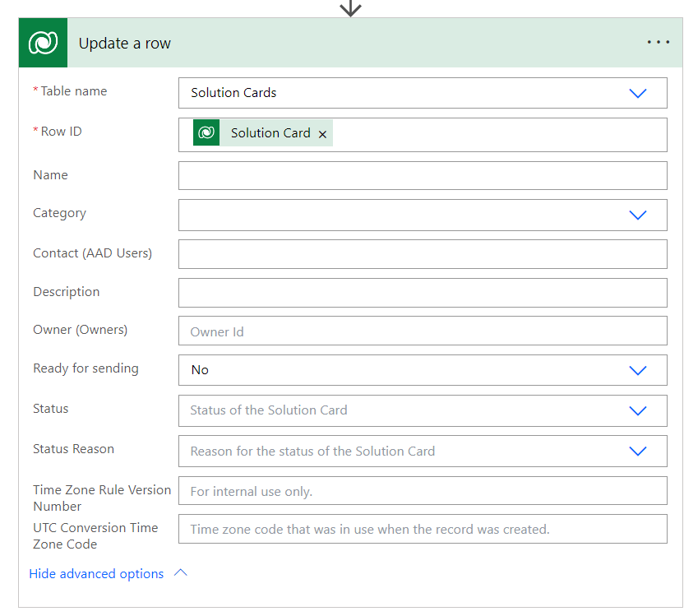Image resolution: width=684 pixels, height=616 pixels.
Task: Click the arrow connector above the action
Action: [x=351, y=8]
